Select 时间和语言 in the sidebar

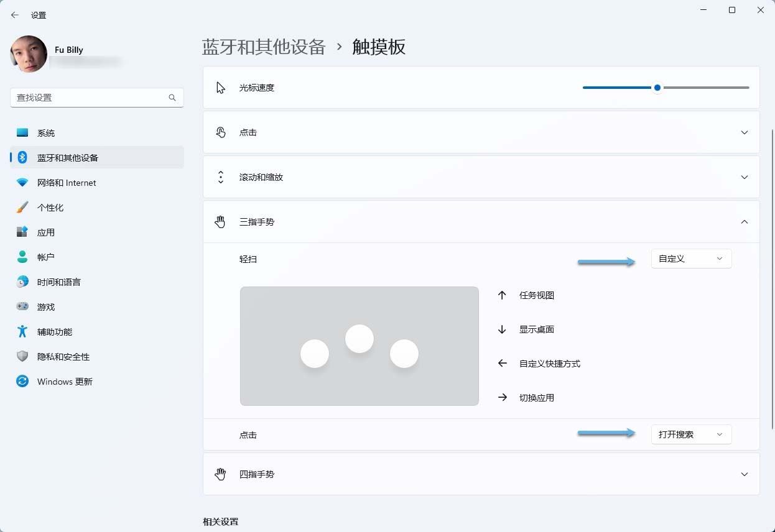(x=58, y=282)
